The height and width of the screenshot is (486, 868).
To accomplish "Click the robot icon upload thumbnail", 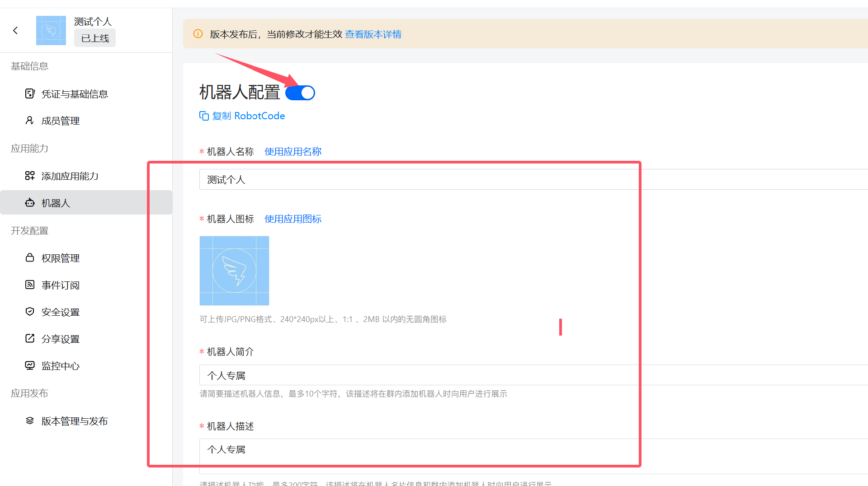I will (x=234, y=271).
